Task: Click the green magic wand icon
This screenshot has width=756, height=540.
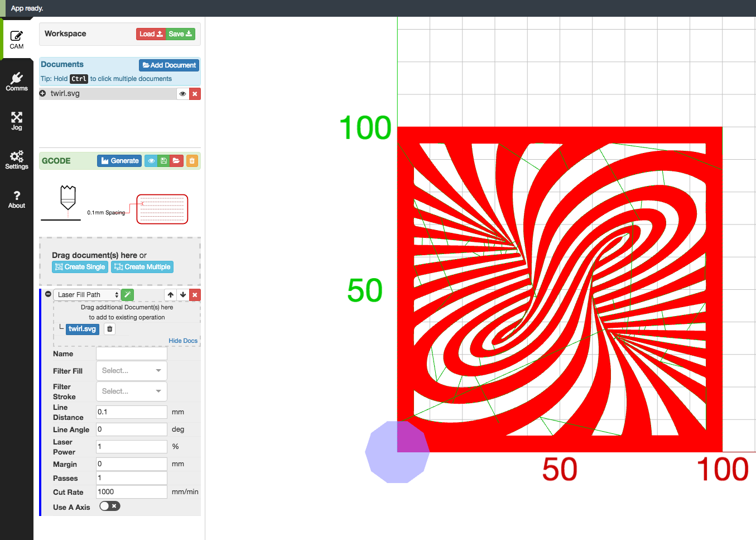Action: pyautogui.click(x=127, y=295)
